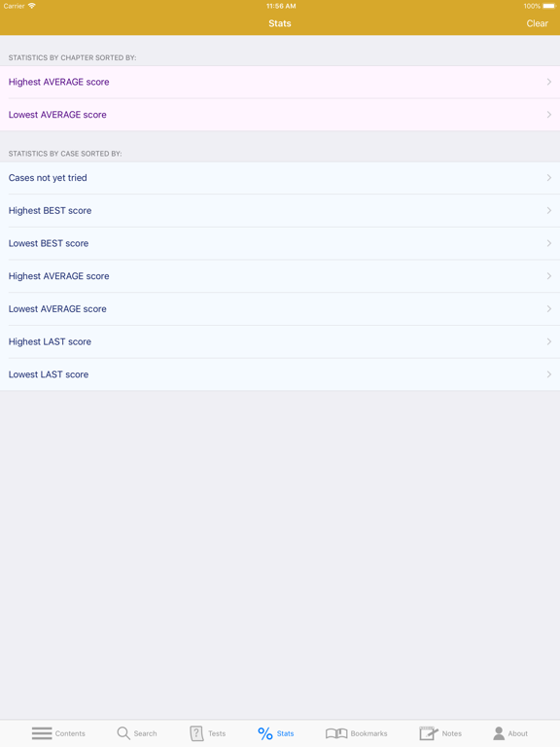Open chapter Lowest AVERAGE score row
The height and width of the screenshot is (747, 560).
click(x=280, y=115)
